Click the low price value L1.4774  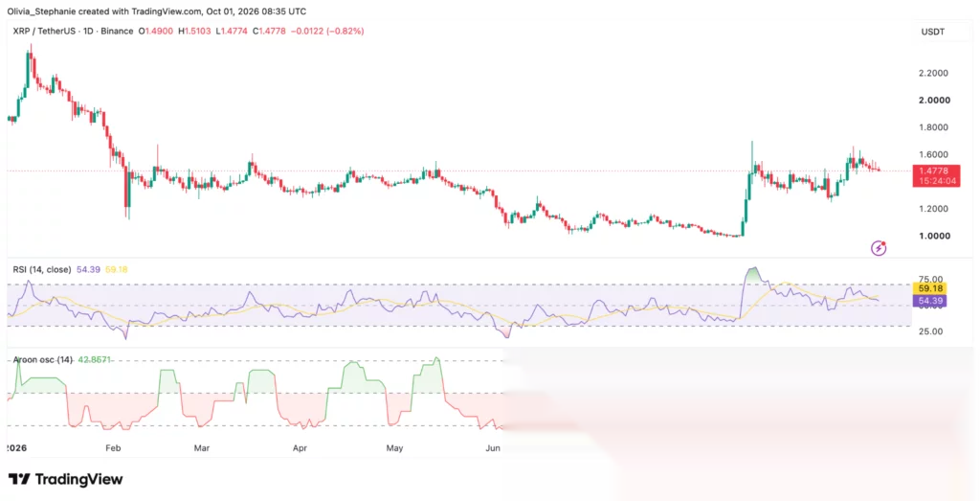[x=232, y=31]
